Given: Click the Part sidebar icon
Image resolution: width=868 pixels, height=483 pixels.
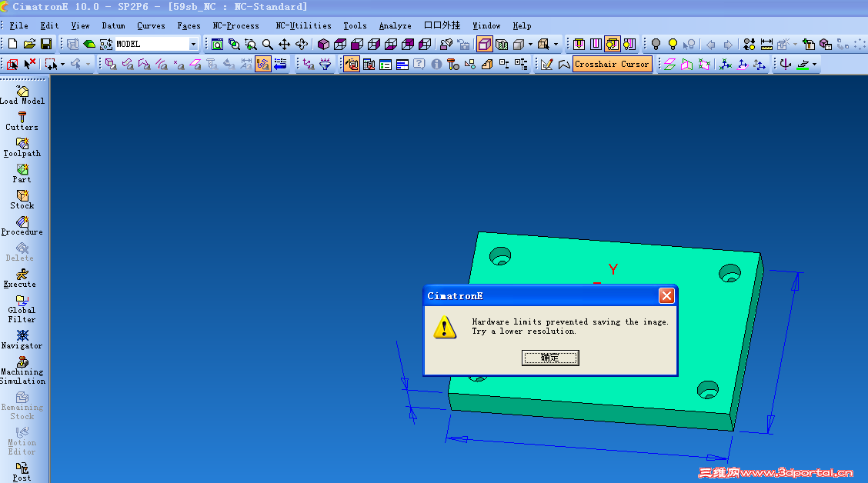Looking at the screenshot, I should click(22, 173).
